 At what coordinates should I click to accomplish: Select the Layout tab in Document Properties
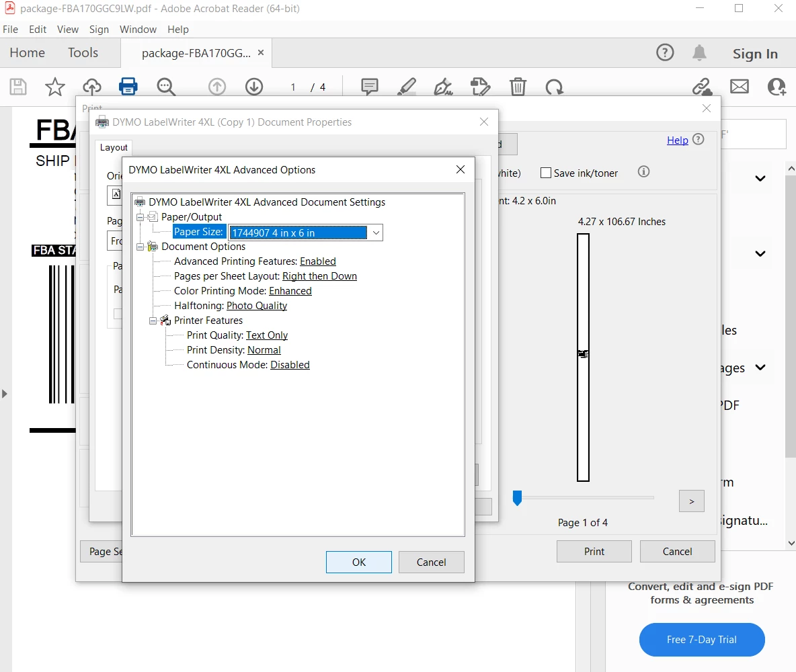click(114, 147)
